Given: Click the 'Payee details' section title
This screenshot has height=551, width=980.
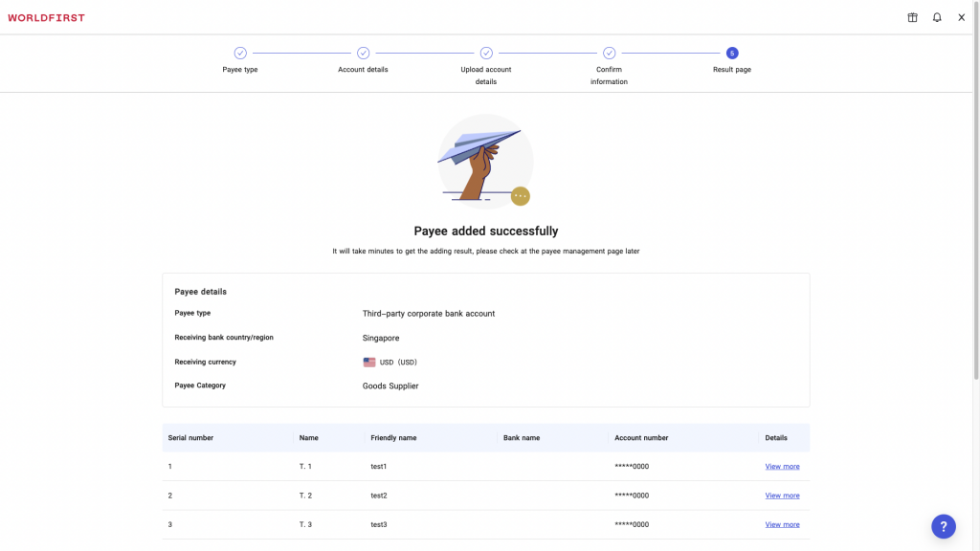Looking at the screenshot, I should click(x=201, y=292).
